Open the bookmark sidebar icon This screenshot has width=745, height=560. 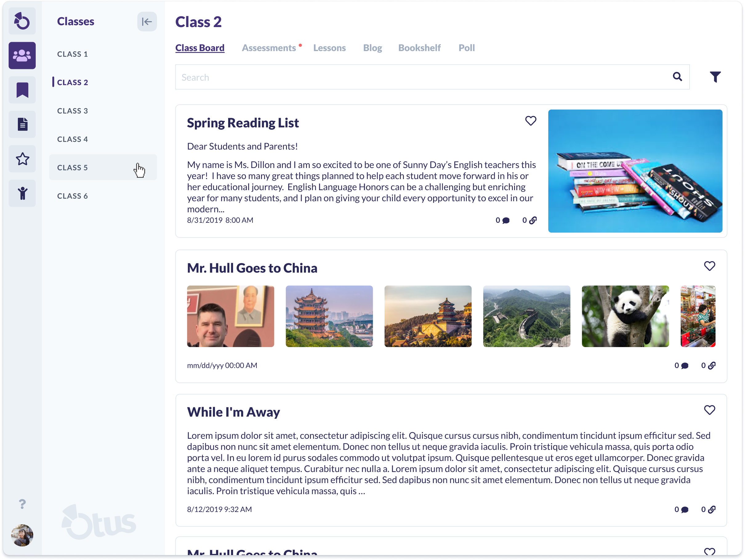pos(22,90)
